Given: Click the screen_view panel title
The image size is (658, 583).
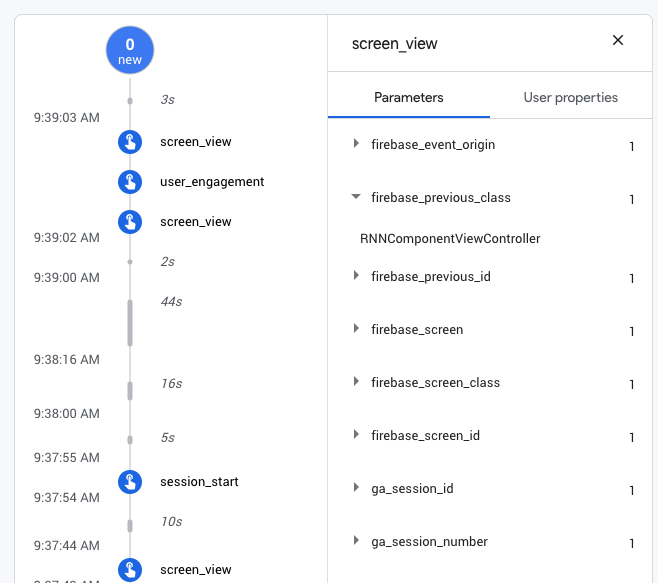Looking at the screenshot, I should [394, 44].
